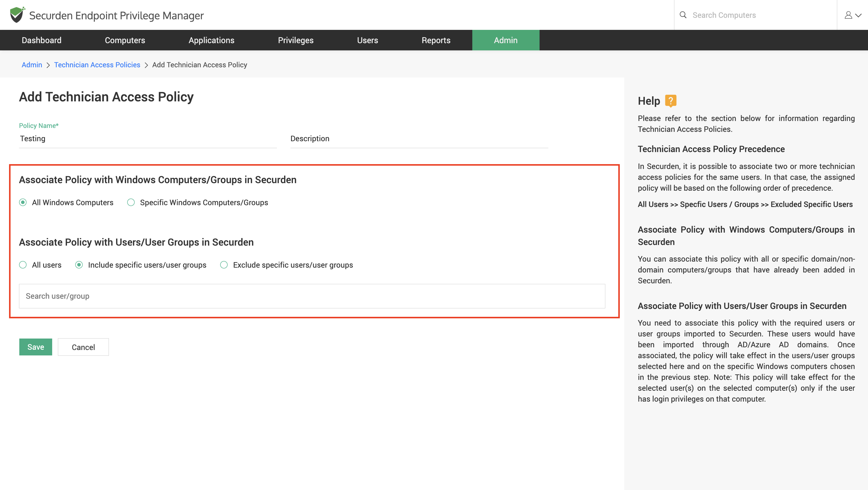Choose Exclude specific users/user groups

coord(224,265)
